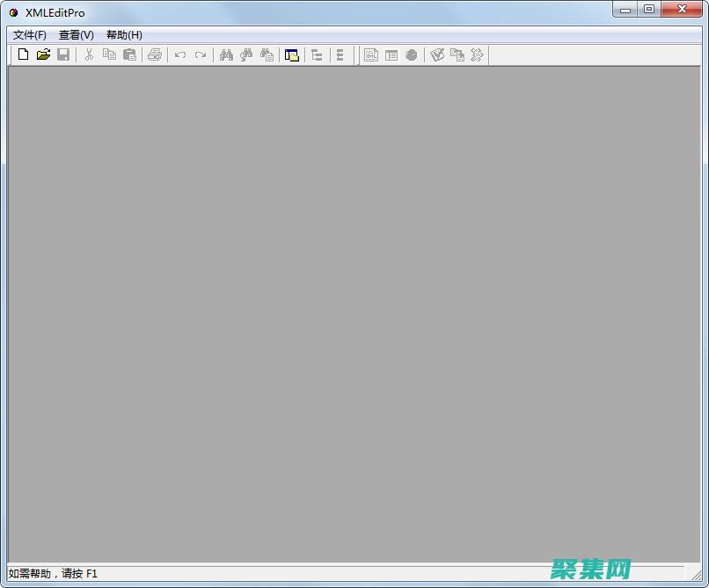Image resolution: width=709 pixels, height=588 pixels.
Task: Open a file with the folder icon
Action: 43,54
